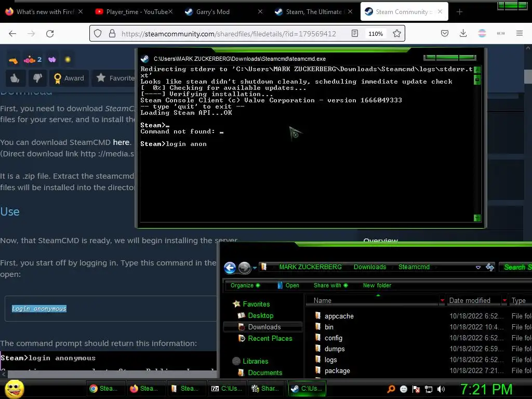Give the guide an Award
The height and width of the screenshot is (399, 532).
[69, 78]
